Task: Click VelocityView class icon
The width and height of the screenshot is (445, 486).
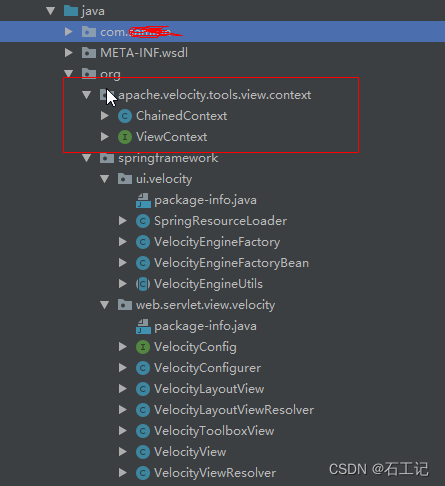Action: point(143,452)
